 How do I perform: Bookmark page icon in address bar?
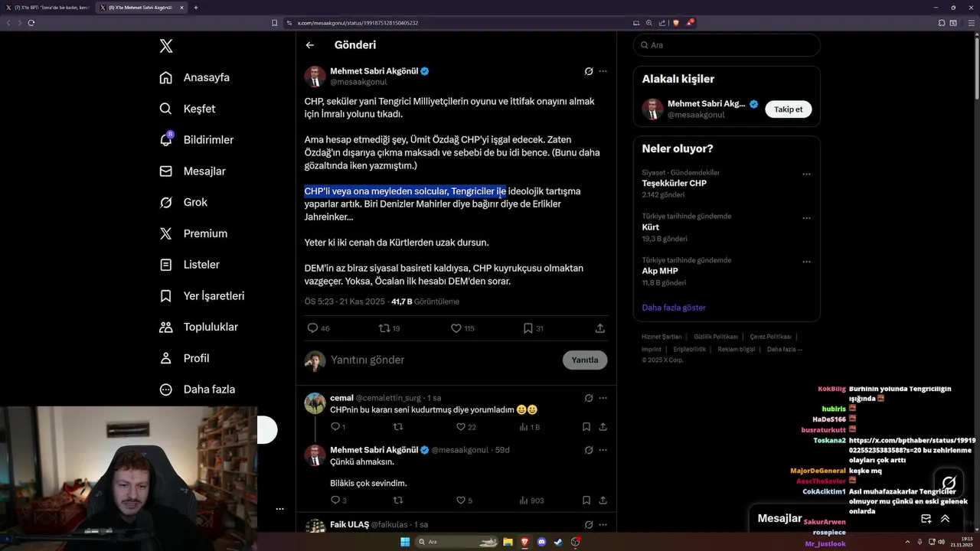[x=275, y=23]
